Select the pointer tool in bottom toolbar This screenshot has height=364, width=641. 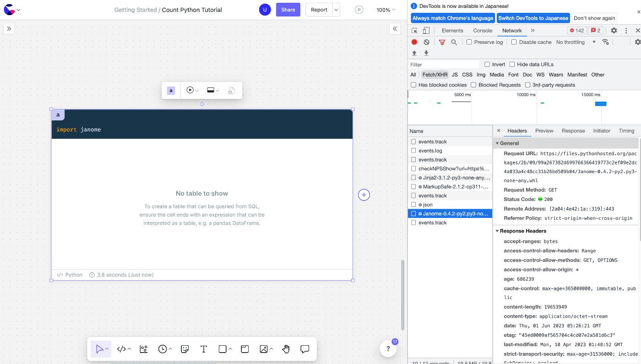click(100, 349)
